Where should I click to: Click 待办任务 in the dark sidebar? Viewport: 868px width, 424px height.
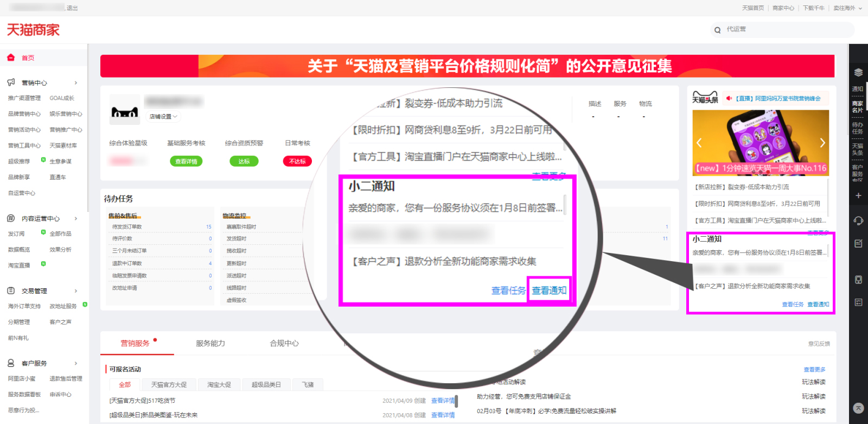tap(857, 128)
